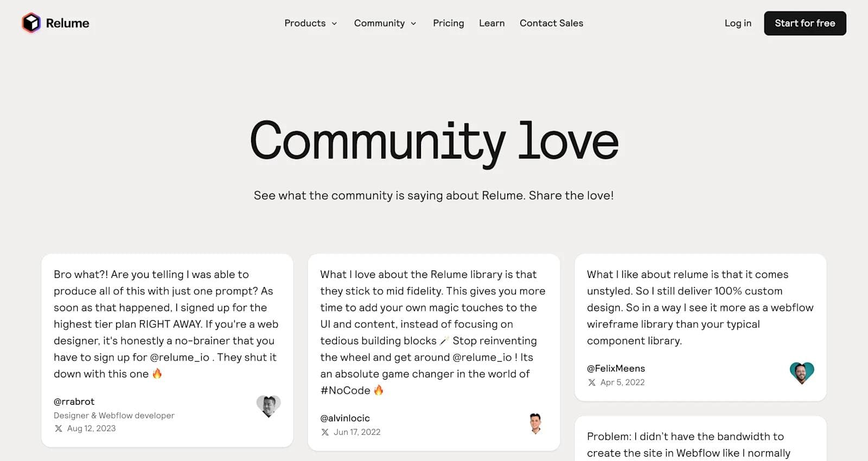Click the Log in link
Image resolution: width=868 pixels, height=461 pixels.
pyautogui.click(x=737, y=23)
